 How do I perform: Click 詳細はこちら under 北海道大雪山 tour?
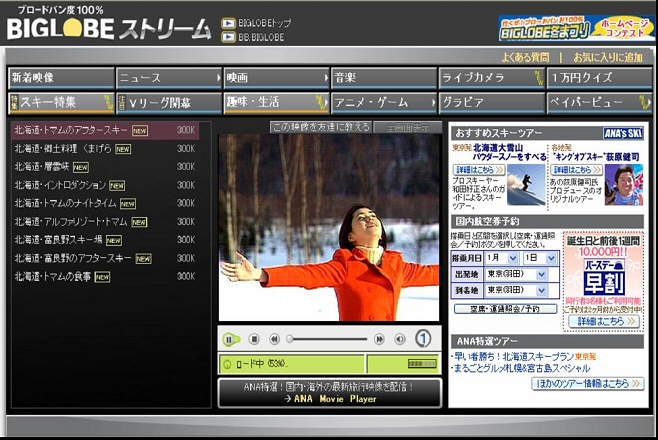[x=479, y=170]
